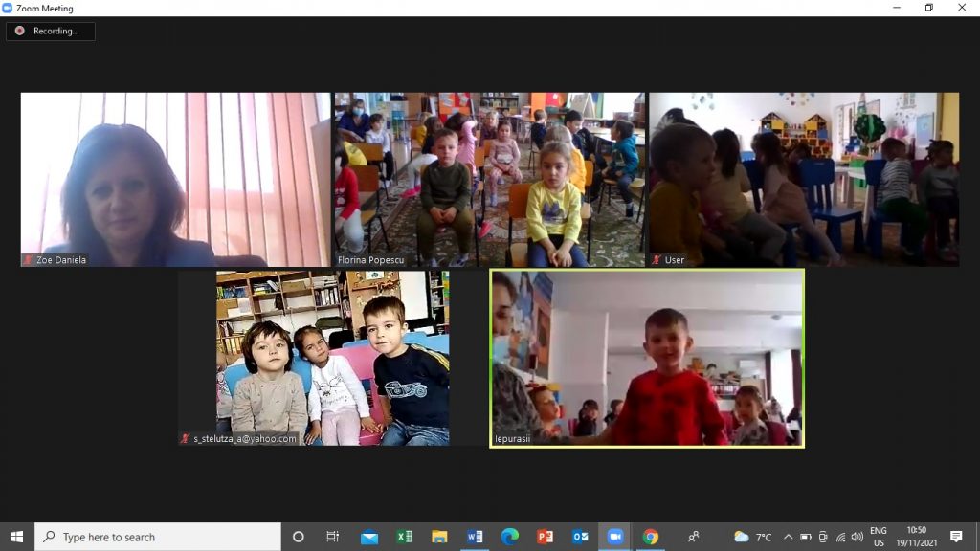Click muted mic icon beside s_stelutza_a@yahoo.com
Viewport: 980px width, 551px height.
point(186,439)
